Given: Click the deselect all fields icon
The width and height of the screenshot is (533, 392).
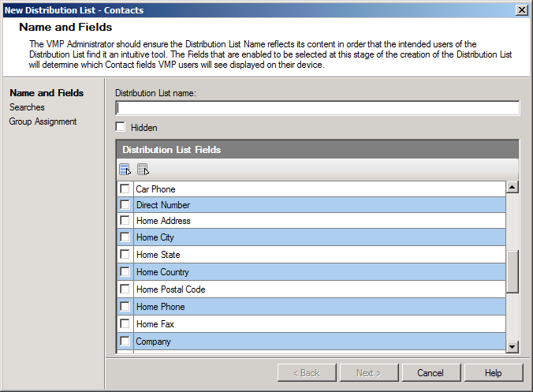Looking at the screenshot, I should pos(143,169).
